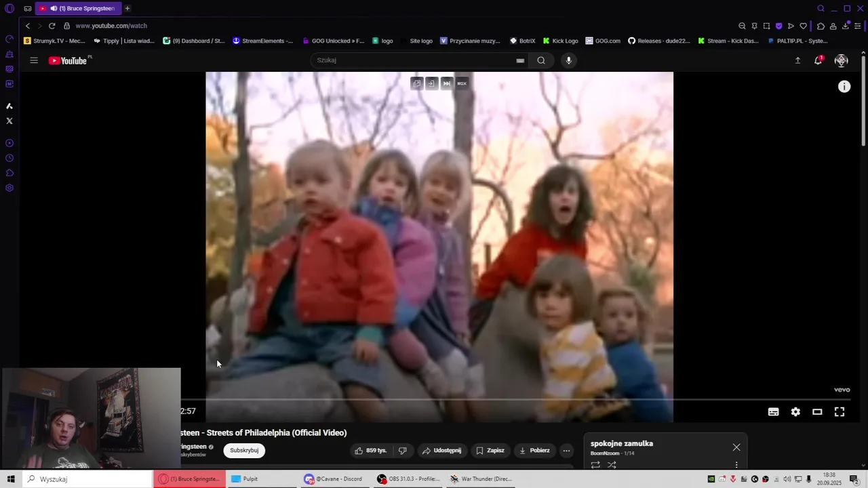Open the on-screen keyboard icon in search box
Screen dimensions: 868x488
[x=520, y=60]
